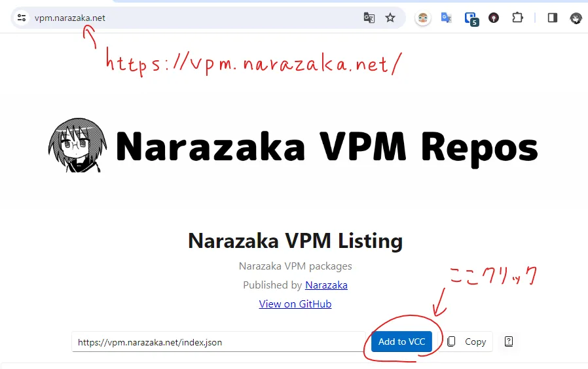This screenshot has height=369, width=588.
Task: Toggle the browser side panel
Action: point(552,18)
